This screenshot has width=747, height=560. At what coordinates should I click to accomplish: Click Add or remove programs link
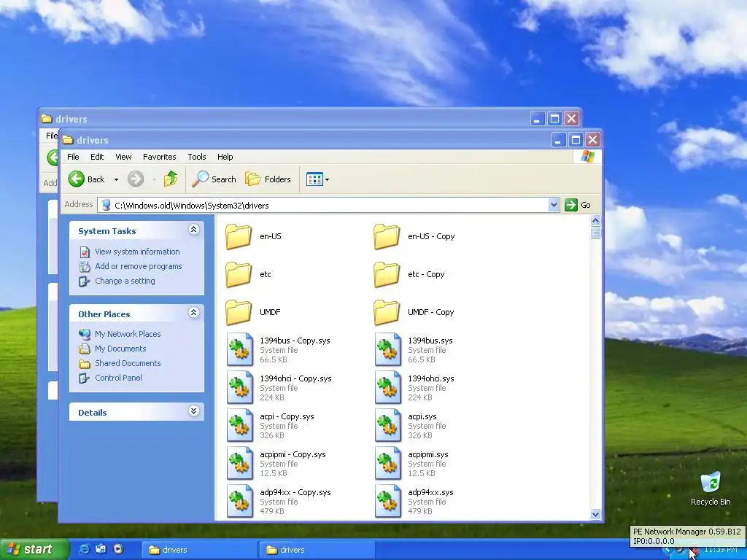[x=138, y=266]
